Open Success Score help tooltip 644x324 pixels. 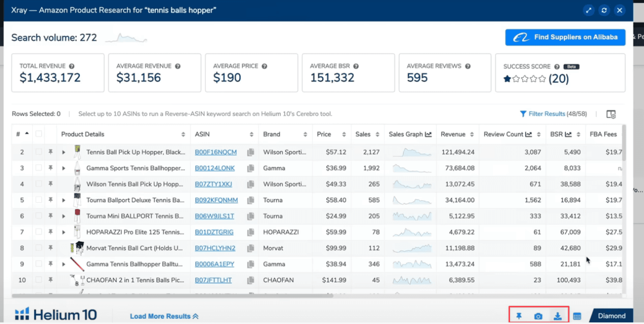(557, 66)
